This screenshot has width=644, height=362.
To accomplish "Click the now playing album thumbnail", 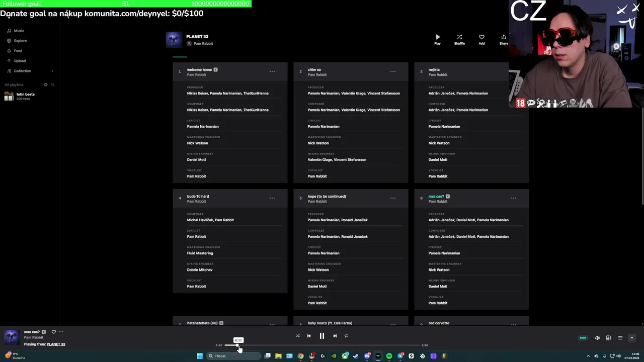I will (12, 337).
